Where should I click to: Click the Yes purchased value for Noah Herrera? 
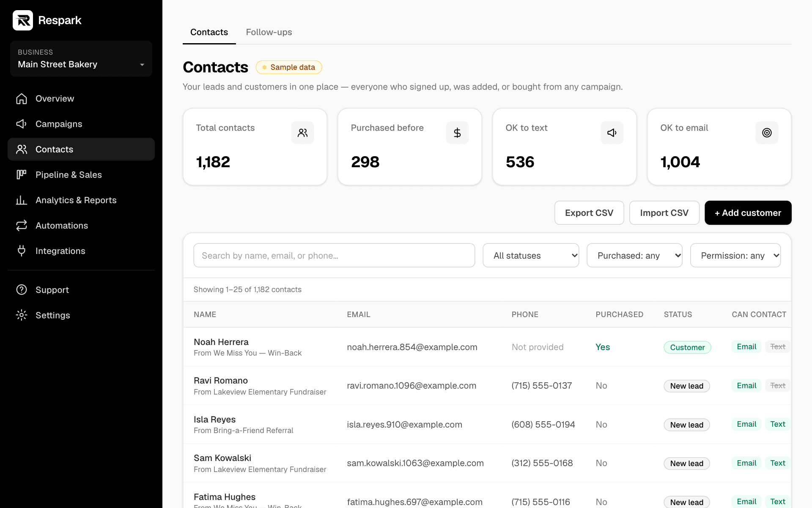click(x=602, y=347)
